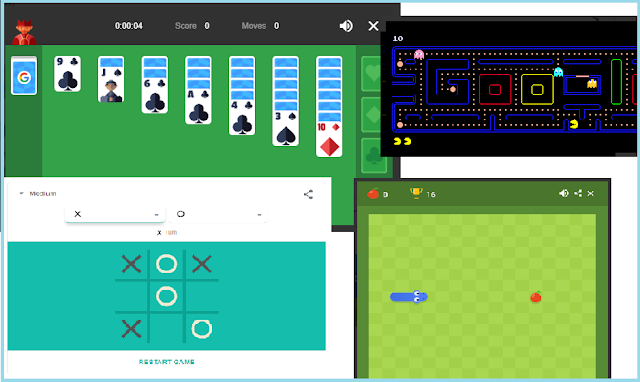The height and width of the screenshot is (382, 640).
Task: Close the Snake game window
Action: (x=591, y=193)
